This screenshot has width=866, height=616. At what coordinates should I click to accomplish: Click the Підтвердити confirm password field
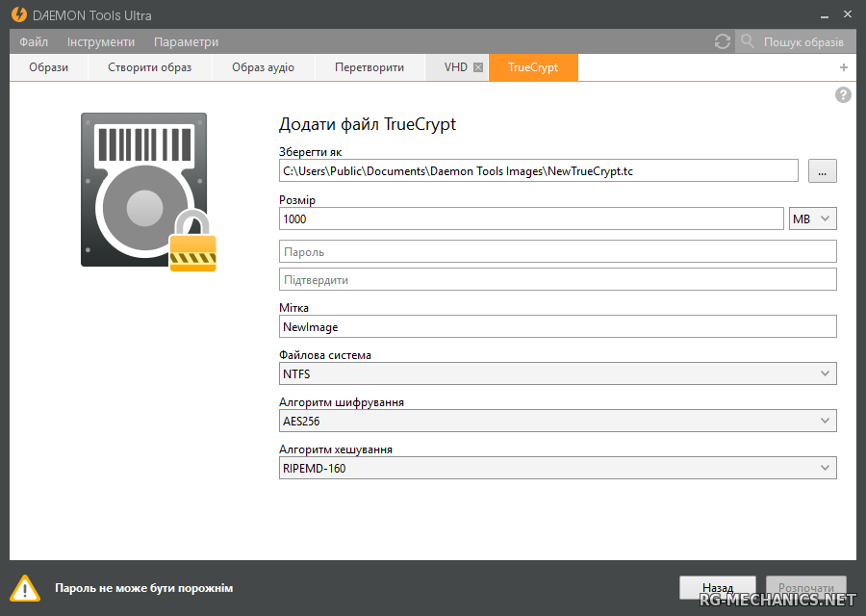coord(557,279)
